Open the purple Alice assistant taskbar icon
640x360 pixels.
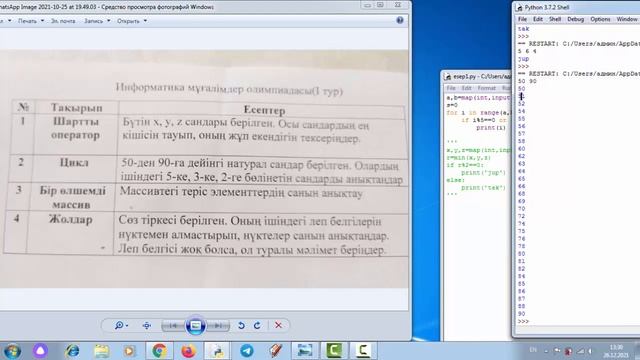tap(40, 351)
